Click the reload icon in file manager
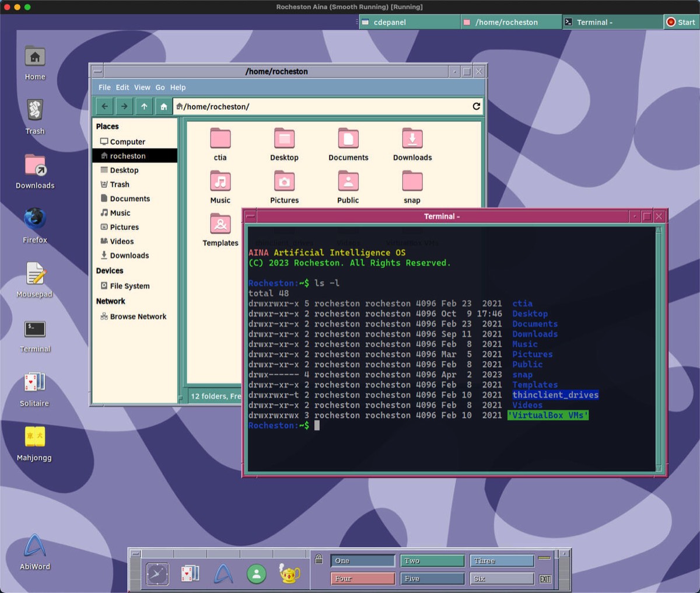 pyautogui.click(x=476, y=106)
